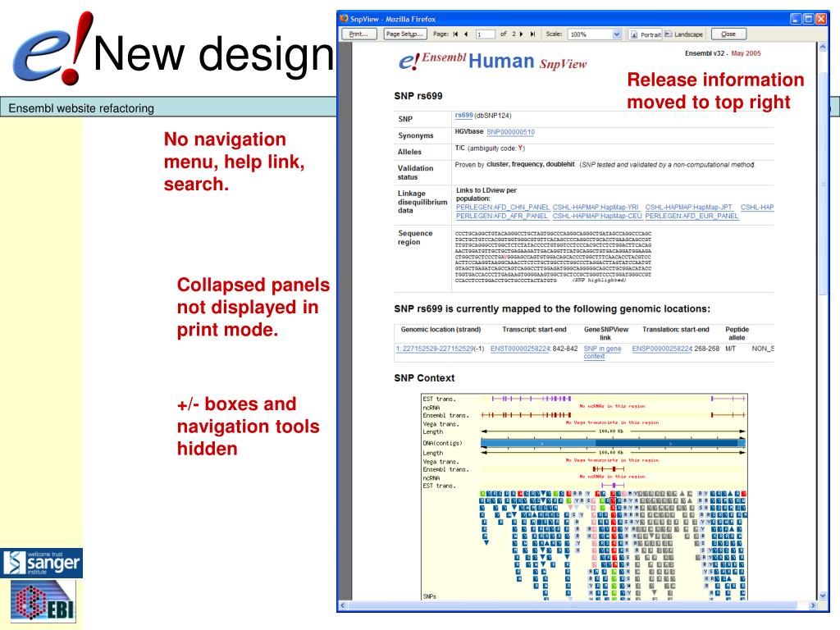Click the DNA(contigs) blue bar
This screenshot has width=840, height=630.
(613, 444)
